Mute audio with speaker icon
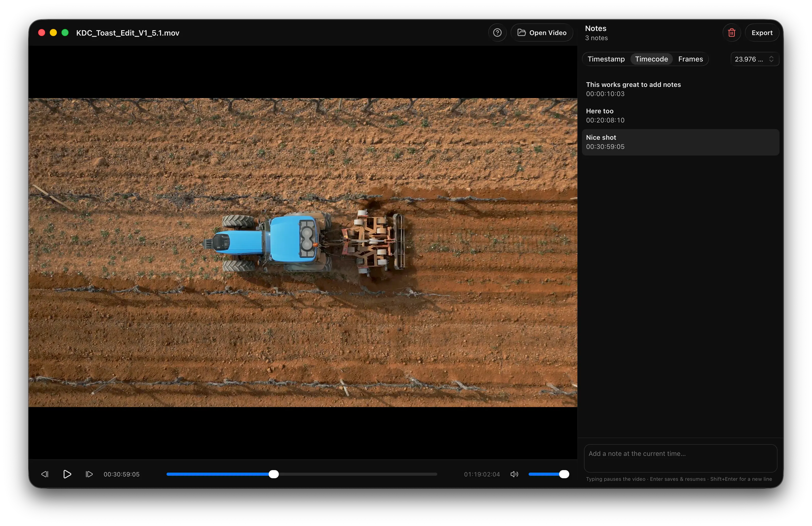 click(x=514, y=474)
